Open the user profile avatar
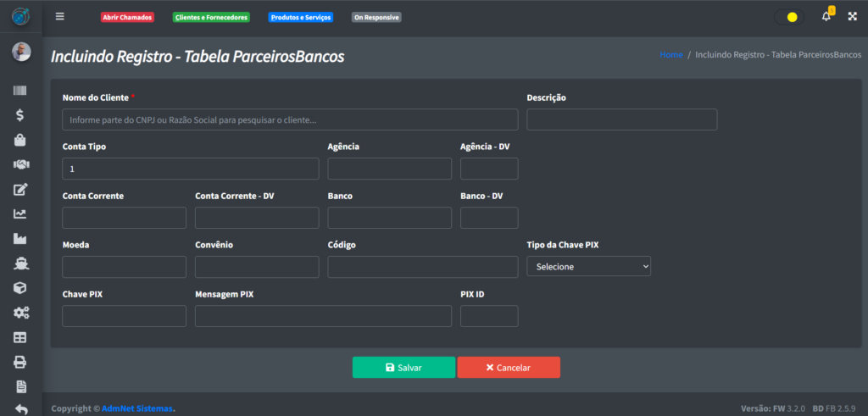 pyautogui.click(x=20, y=53)
